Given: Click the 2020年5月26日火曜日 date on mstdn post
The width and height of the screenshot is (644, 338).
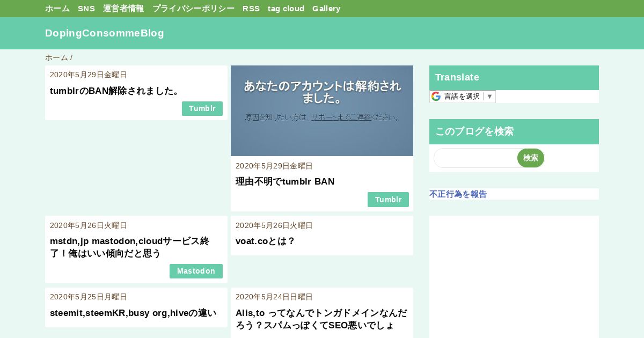Looking at the screenshot, I should click(x=89, y=225).
